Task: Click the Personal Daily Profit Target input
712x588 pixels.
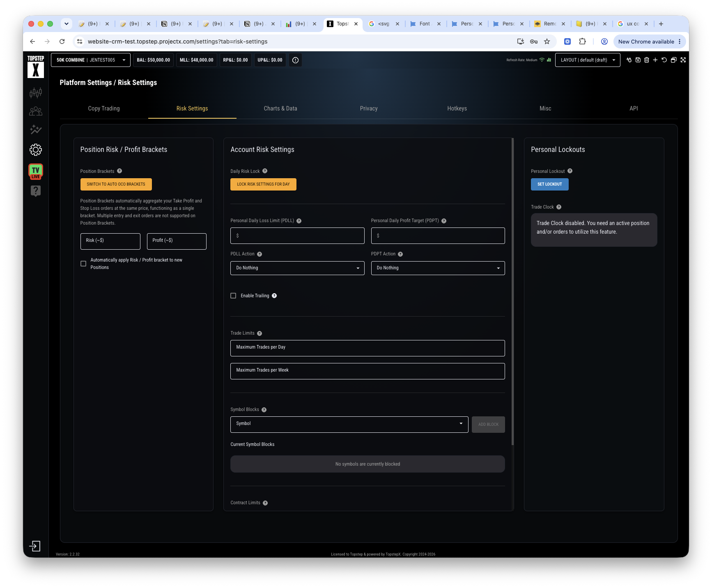Action: coord(438,236)
